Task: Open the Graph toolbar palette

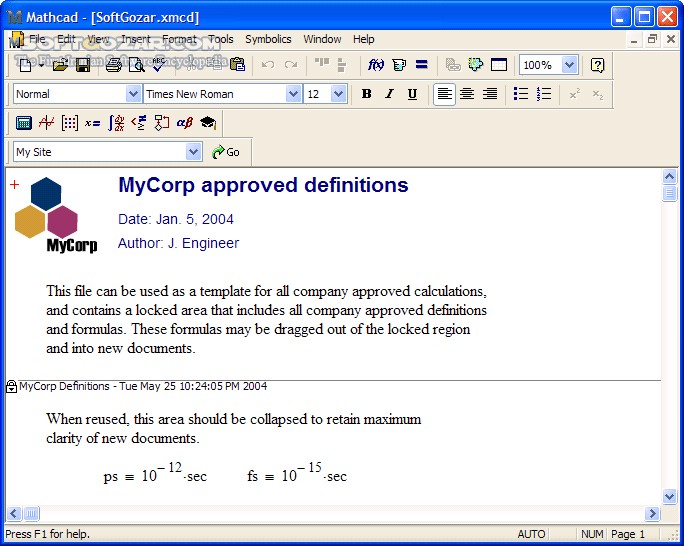Action: coord(47,123)
